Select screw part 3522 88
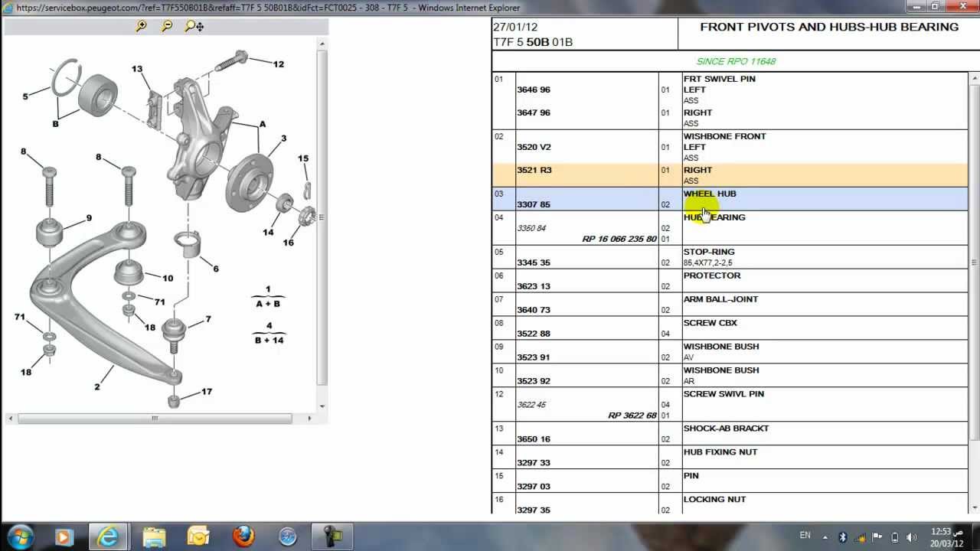The height and width of the screenshot is (551, 980). pos(534,334)
